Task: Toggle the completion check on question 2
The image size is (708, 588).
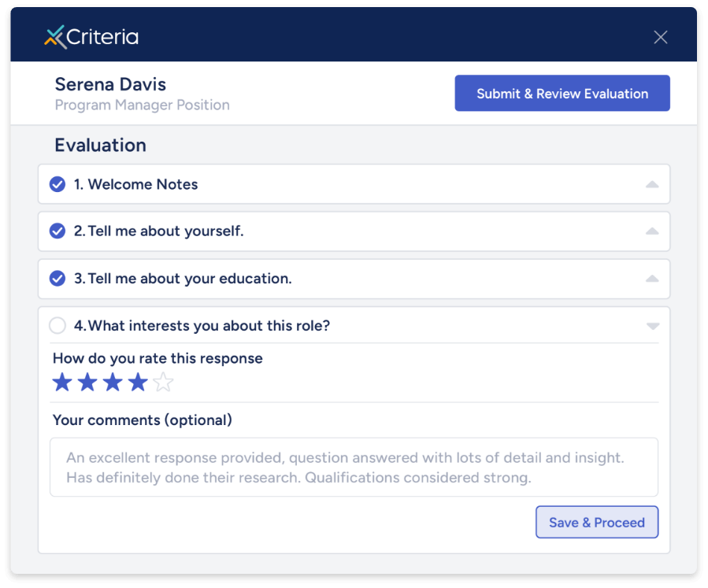Action: pos(57,231)
